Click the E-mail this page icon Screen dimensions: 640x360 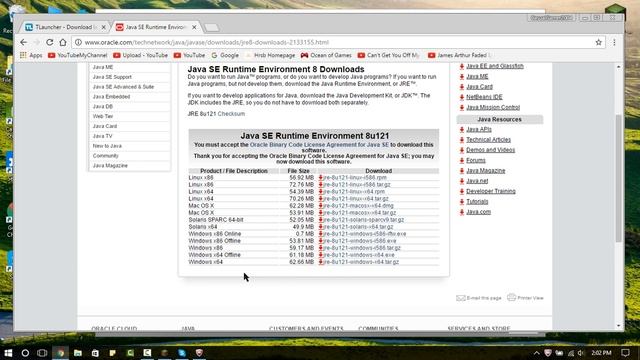460,298
